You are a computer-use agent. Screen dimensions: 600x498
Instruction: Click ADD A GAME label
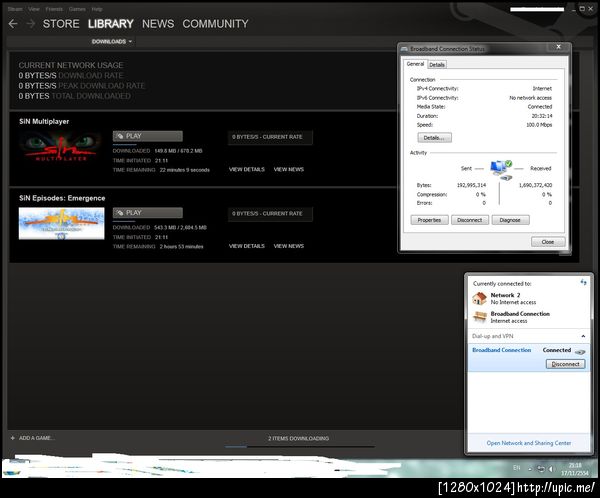coord(37,438)
